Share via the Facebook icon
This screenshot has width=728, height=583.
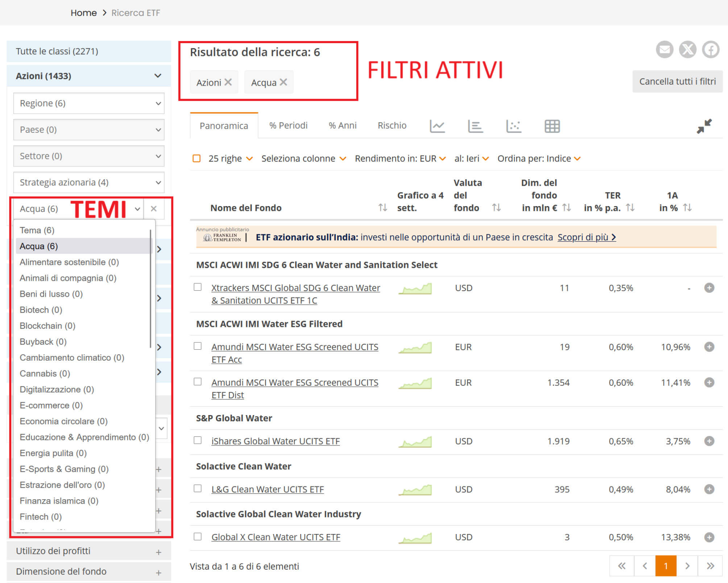[711, 49]
